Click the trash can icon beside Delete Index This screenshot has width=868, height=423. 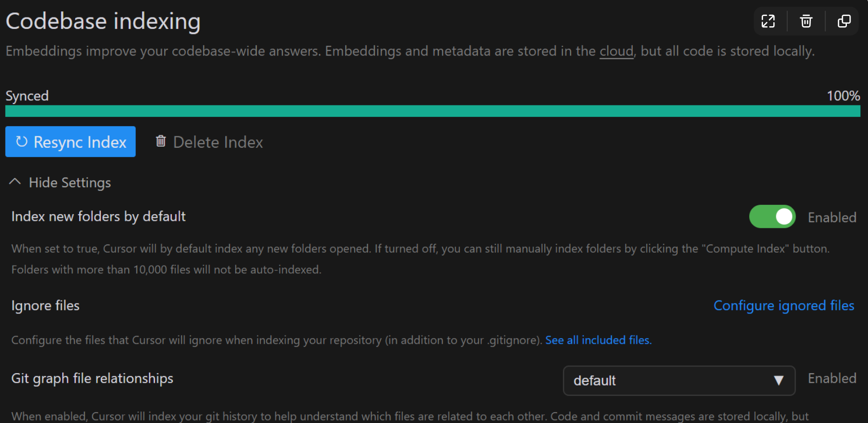point(161,141)
